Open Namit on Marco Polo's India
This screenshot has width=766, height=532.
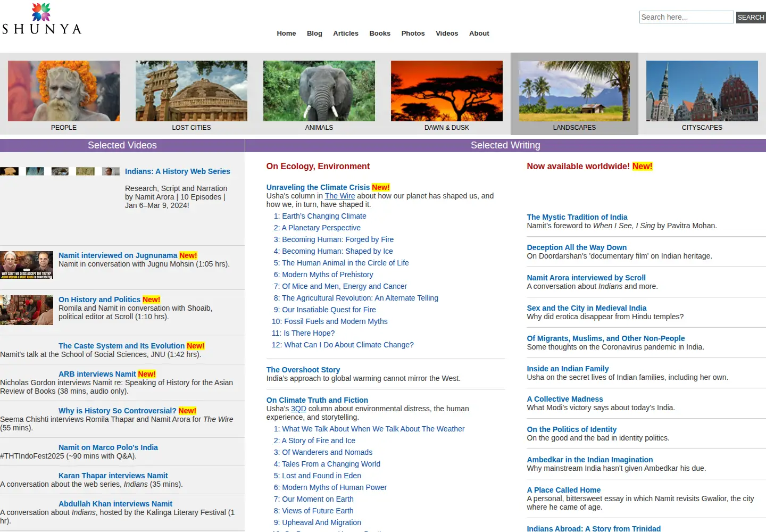[108, 447]
